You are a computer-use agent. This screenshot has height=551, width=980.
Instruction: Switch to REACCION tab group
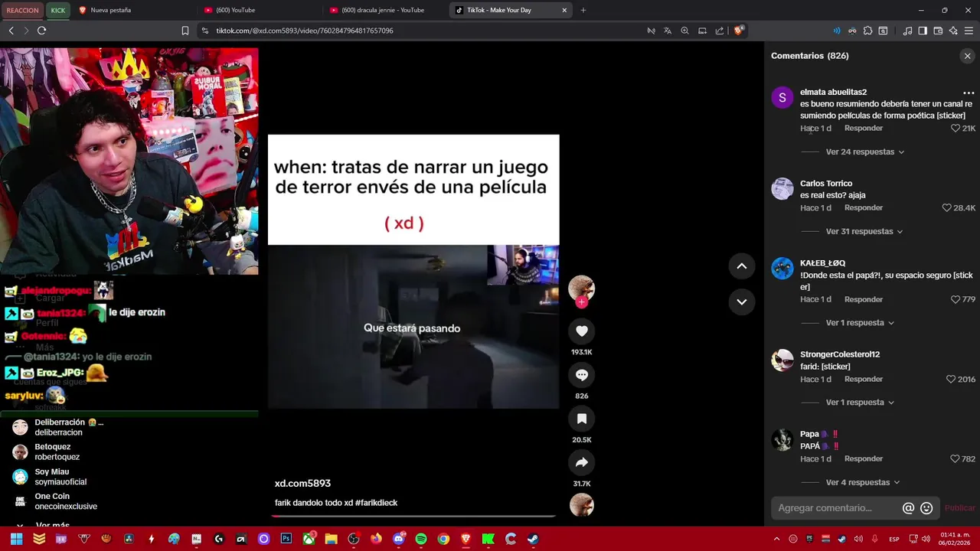point(23,10)
